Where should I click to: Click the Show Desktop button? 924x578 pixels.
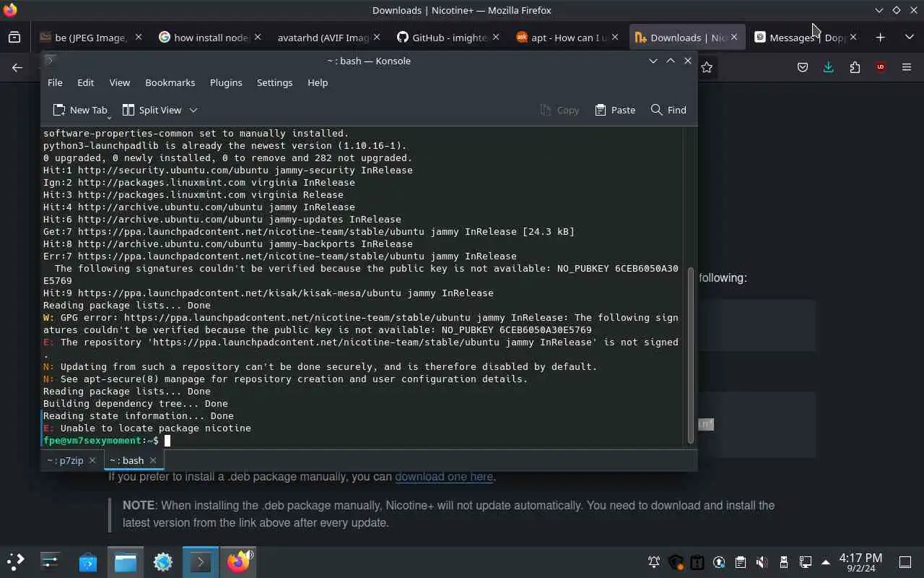[905, 562]
